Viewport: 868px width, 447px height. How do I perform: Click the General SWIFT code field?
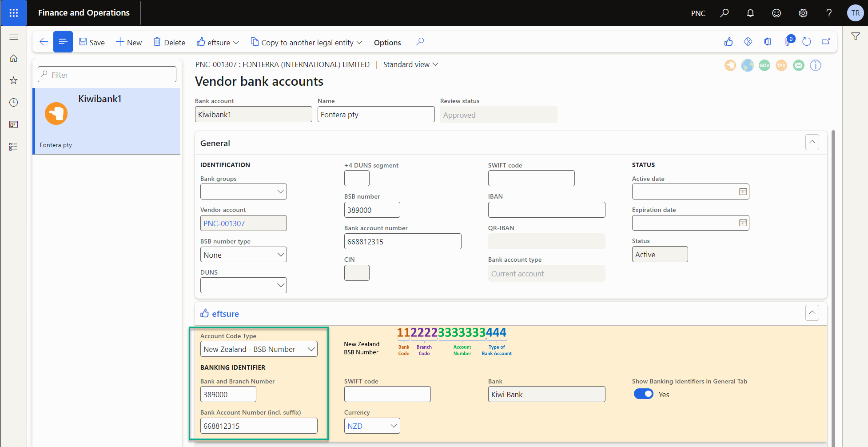pyautogui.click(x=531, y=178)
